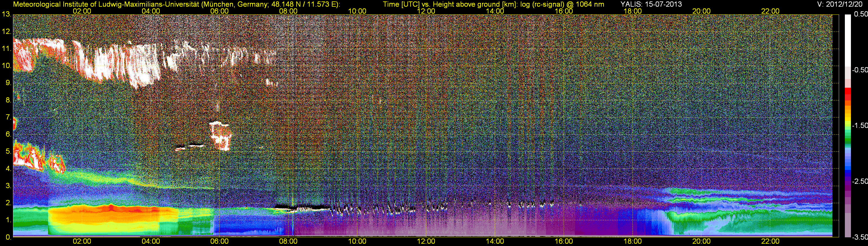The height and width of the screenshot is (246, 868).
Task: Click the height axis label "10."
Action: pos(6,66)
